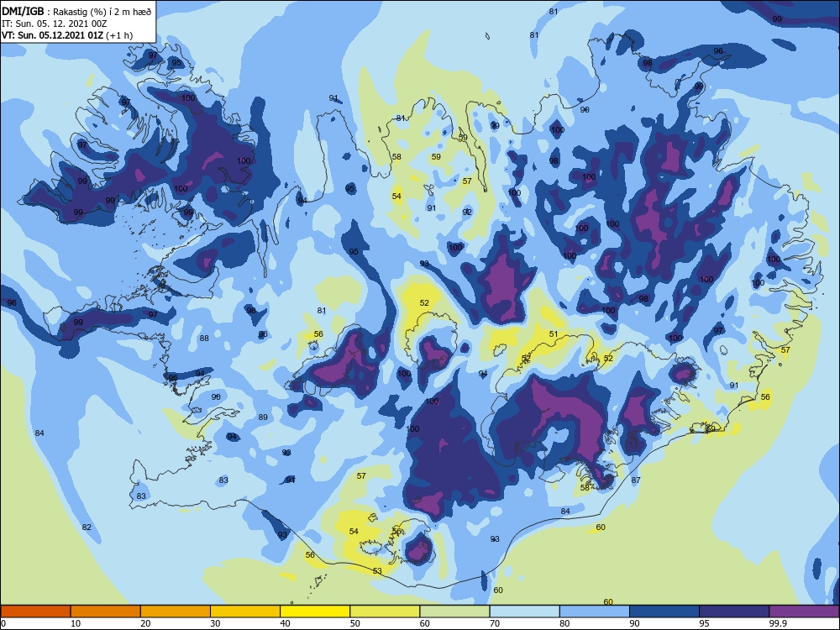Click the '88' humidity value on the map
The width and height of the screenshot is (840, 630).
204,338
